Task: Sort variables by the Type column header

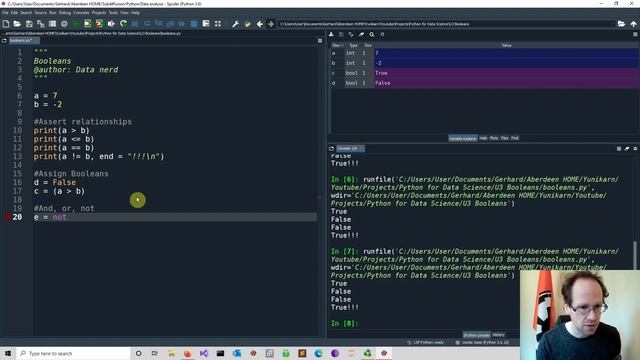Action: tap(353, 45)
